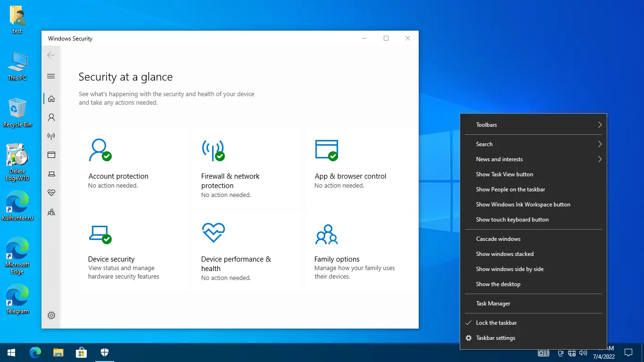The image size is (644, 362).
Task: Open Microsoft Store from the taskbar
Action: tap(82, 353)
